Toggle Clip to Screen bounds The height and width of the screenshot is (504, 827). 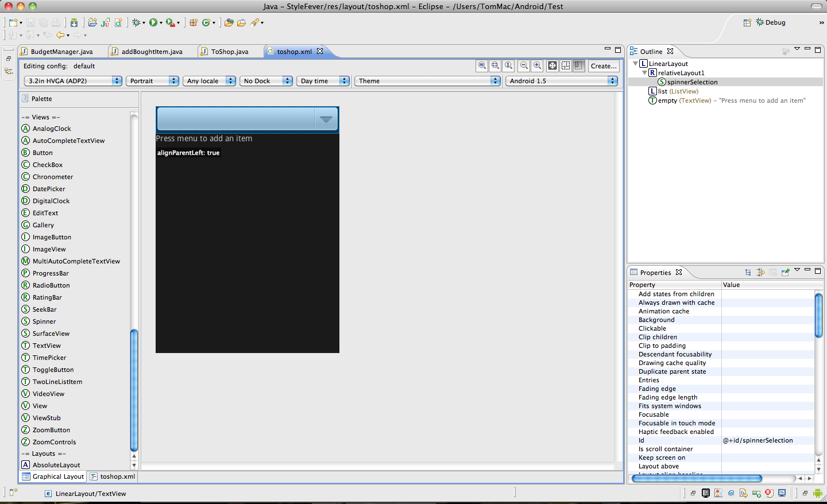579,65
